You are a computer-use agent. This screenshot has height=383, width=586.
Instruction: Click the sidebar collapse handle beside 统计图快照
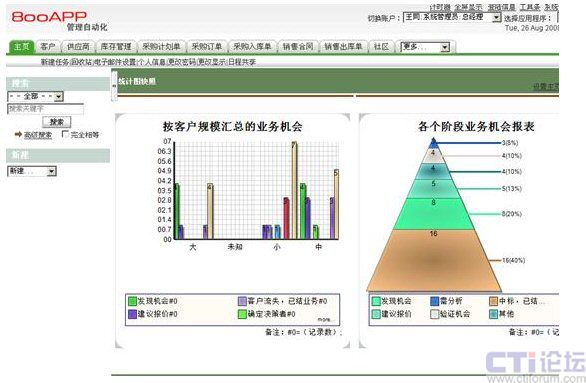(114, 86)
